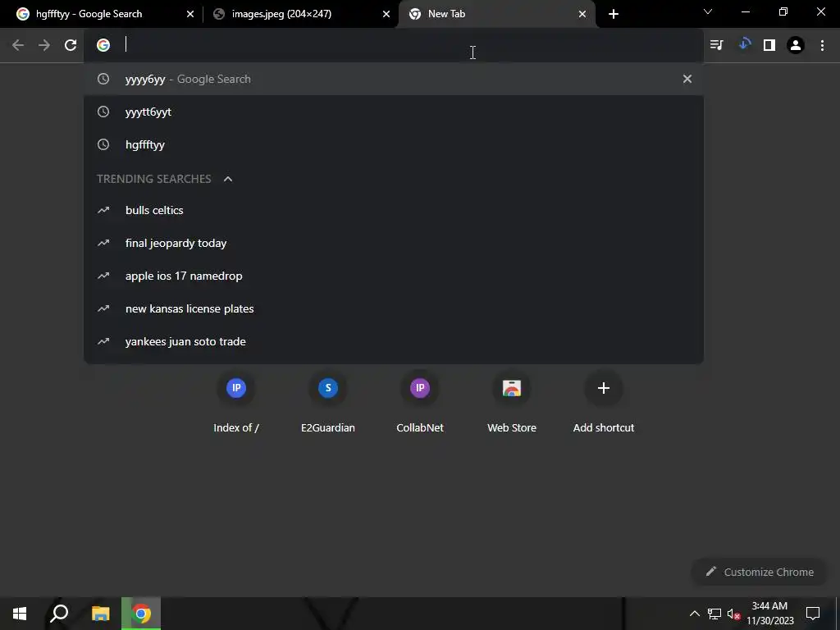Open the media control icon in toolbar
Screen dimensions: 840x630
click(x=717, y=45)
